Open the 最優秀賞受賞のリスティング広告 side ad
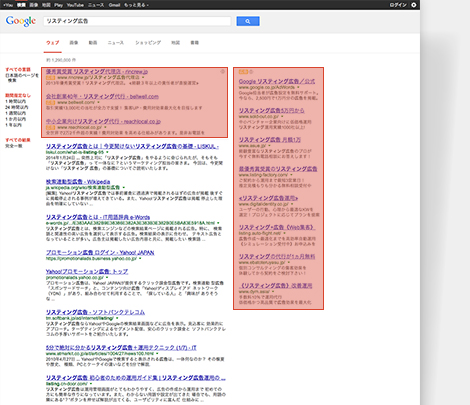 [x=278, y=169]
